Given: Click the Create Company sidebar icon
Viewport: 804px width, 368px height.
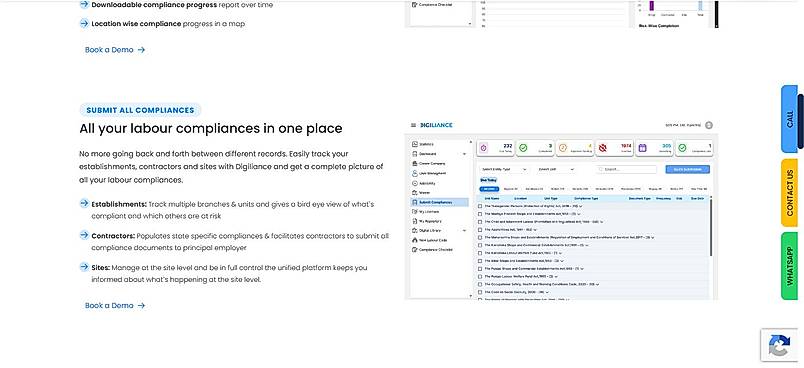Looking at the screenshot, I should click(415, 163).
